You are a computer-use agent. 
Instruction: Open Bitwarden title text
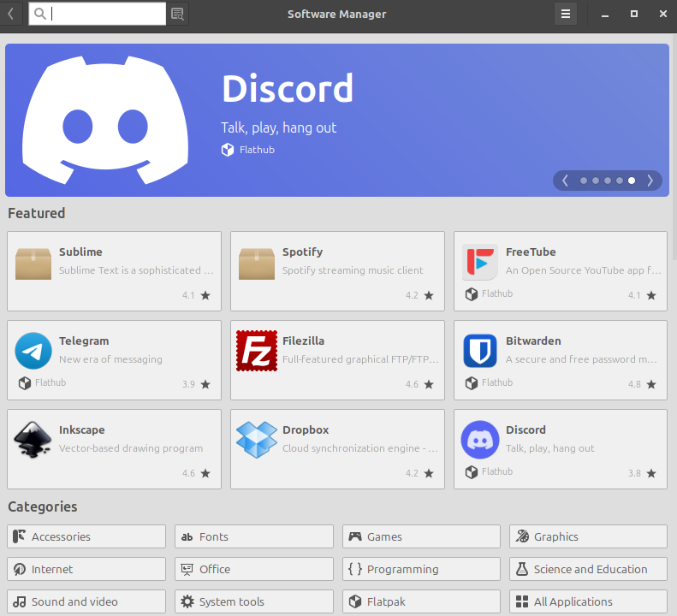[x=533, y=341]
